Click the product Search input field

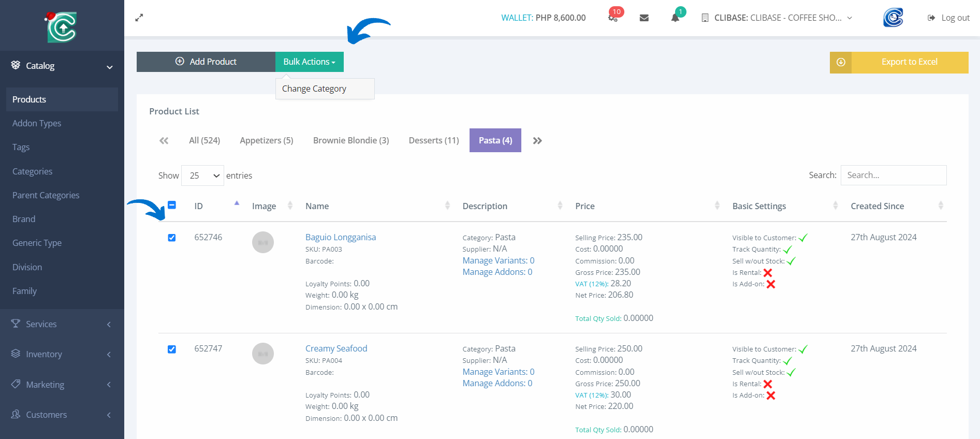[x=893, y=175]
